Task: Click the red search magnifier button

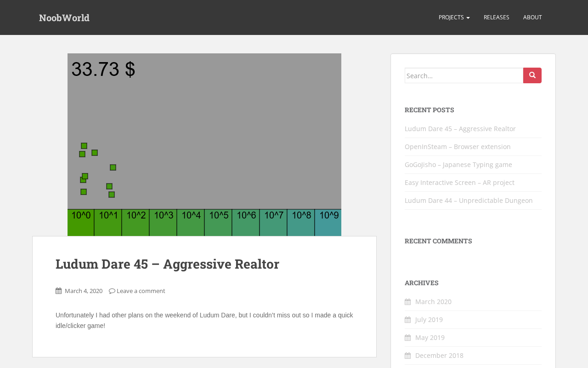Action: [x=532, y=75]
